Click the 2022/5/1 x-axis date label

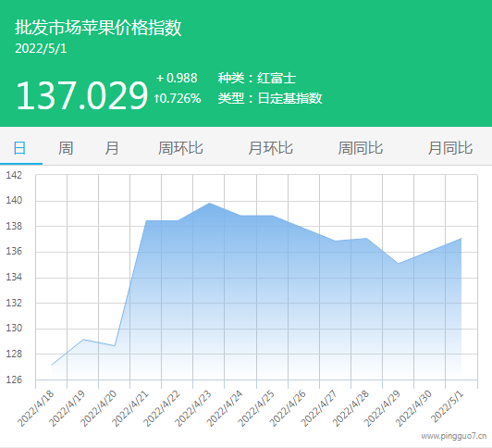(x=447, y=407)
